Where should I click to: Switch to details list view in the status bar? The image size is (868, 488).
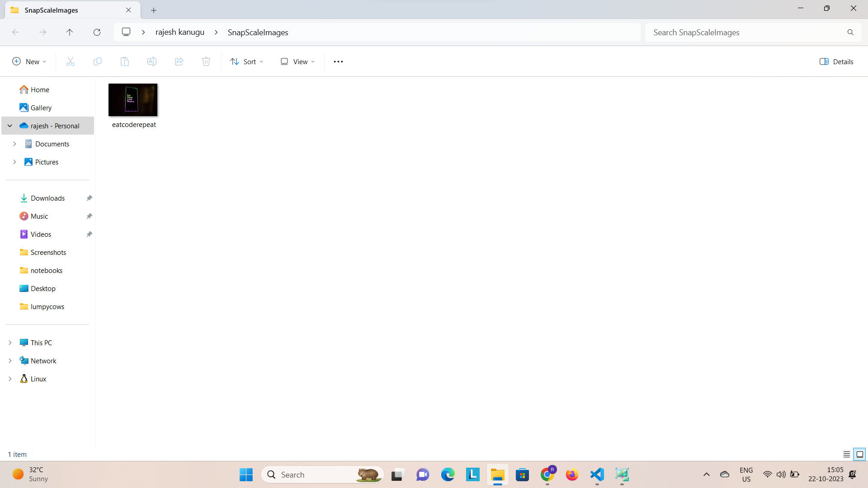(847, 454)
